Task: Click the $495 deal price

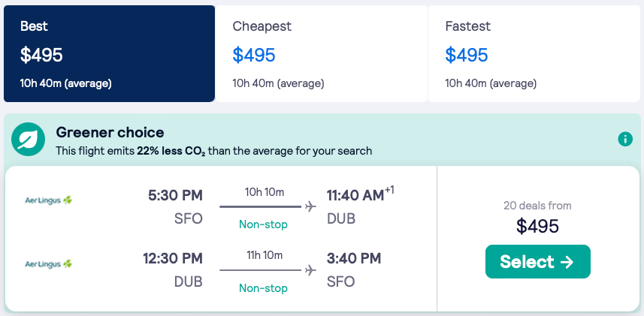Action: [537, 226]
